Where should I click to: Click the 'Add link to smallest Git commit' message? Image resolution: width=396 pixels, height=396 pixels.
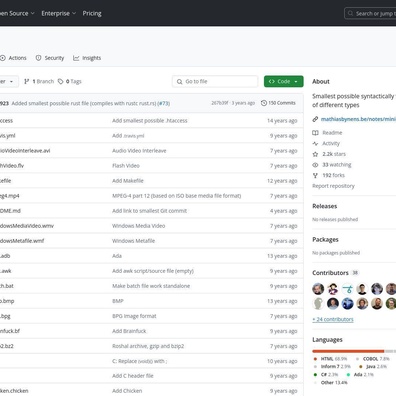pos(149,211)
